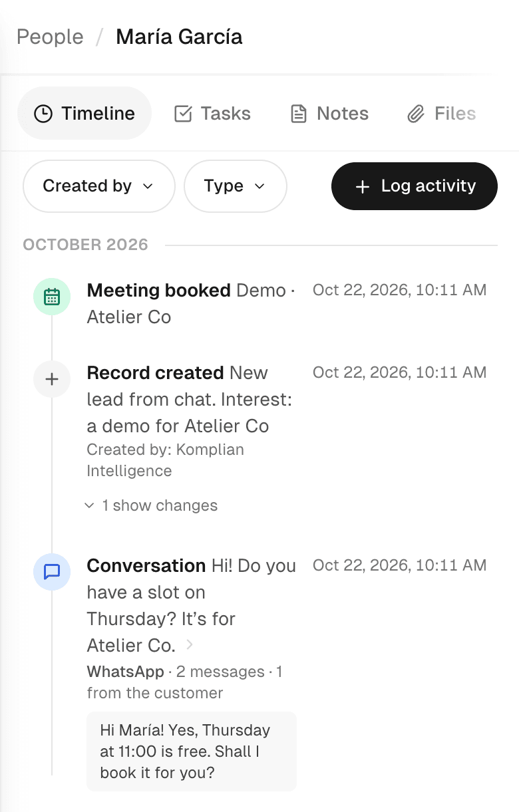Click the paperclip icon in the Files tab

click(416, 114)
